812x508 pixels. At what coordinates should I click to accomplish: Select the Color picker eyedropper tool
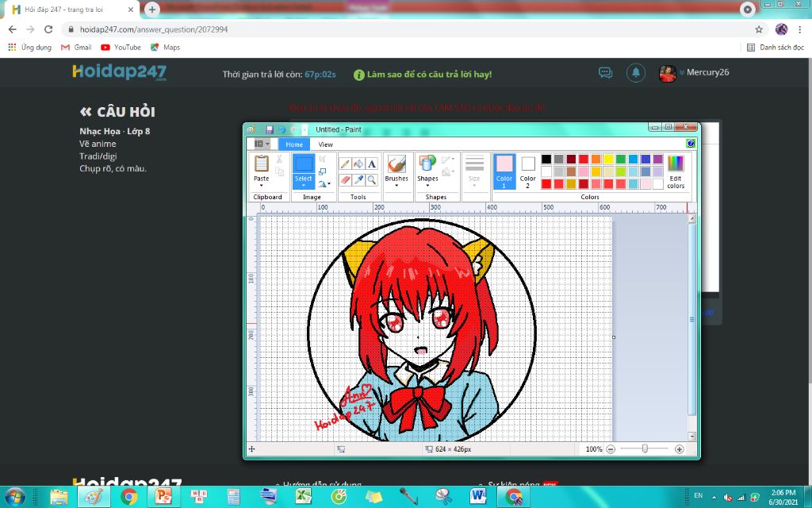point(358,180)
